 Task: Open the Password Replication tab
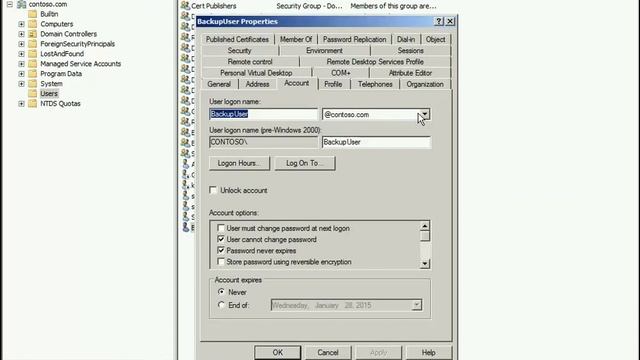[354, 40]
